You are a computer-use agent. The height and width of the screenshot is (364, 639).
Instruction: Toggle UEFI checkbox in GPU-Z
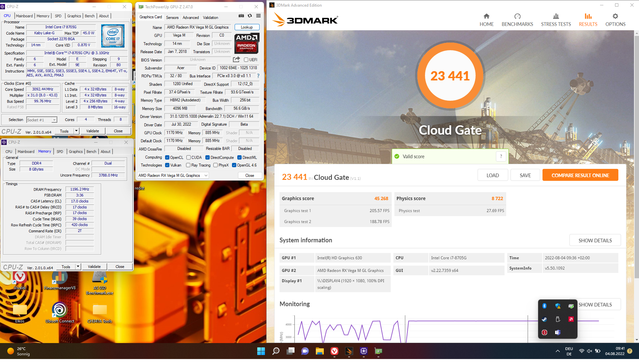point(246,60)
